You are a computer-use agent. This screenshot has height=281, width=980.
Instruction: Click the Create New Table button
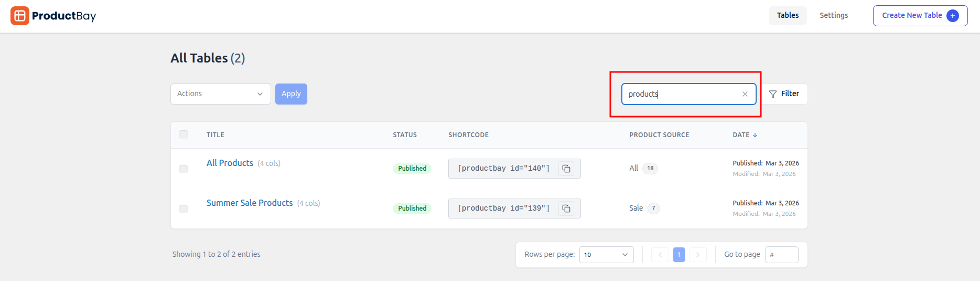point(920,16)
